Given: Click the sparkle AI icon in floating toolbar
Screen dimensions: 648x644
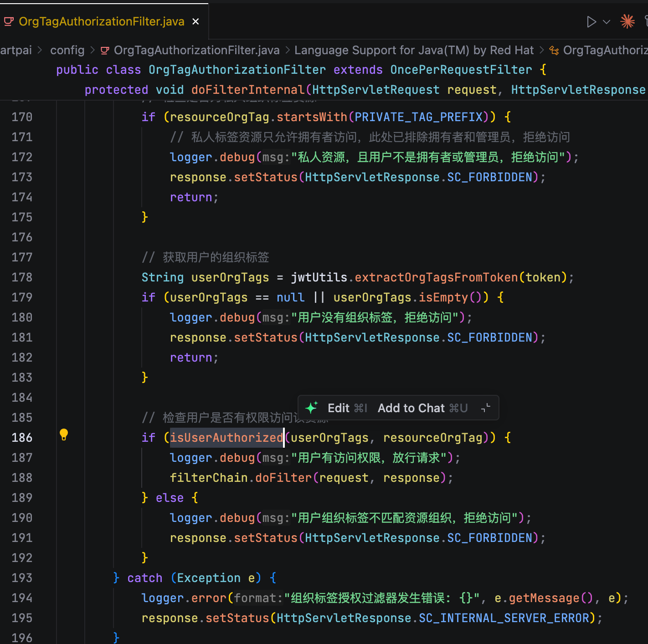Looking at the screenshot, I should tap(312, 408).
